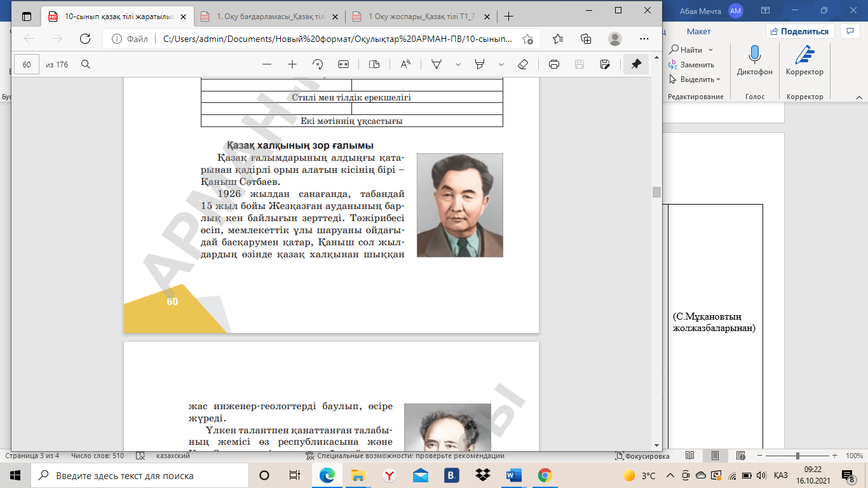Click the Save as icon in PDF toolbar

605,64
